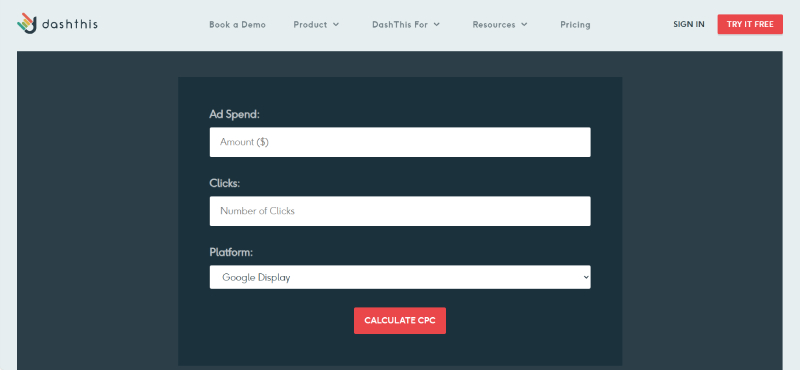This screenshot has height=370, width=800.
Task: Focus the Number of Clicks field
Action: tap(400, 211)
